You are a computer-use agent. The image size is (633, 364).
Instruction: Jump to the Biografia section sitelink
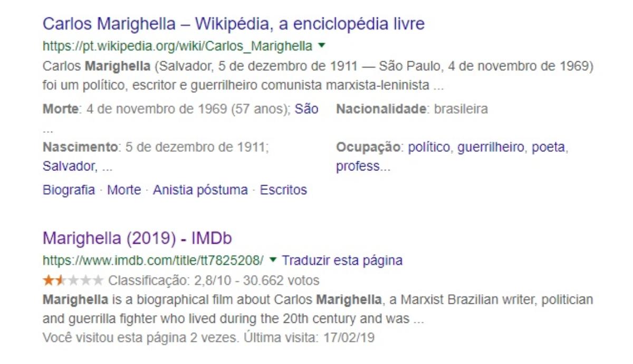(x=69, y=190)
